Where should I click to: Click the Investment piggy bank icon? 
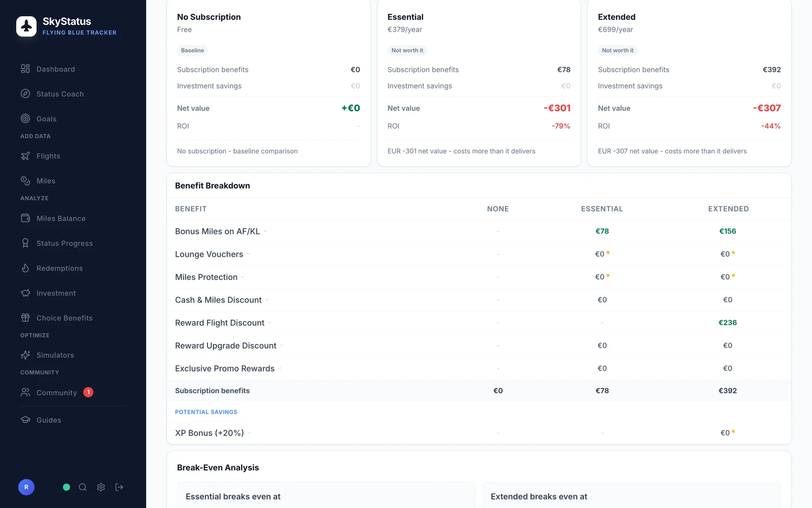(x=25, y=293)
